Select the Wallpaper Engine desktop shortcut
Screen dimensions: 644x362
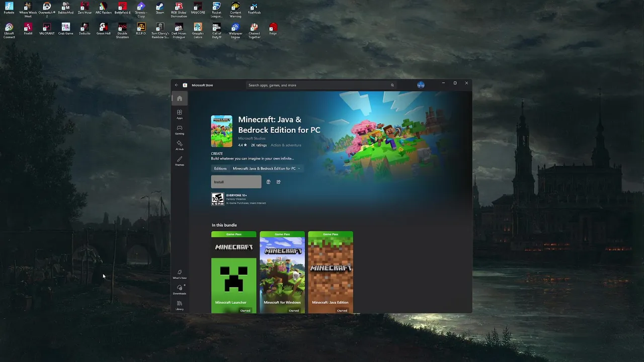coord(235,31)
